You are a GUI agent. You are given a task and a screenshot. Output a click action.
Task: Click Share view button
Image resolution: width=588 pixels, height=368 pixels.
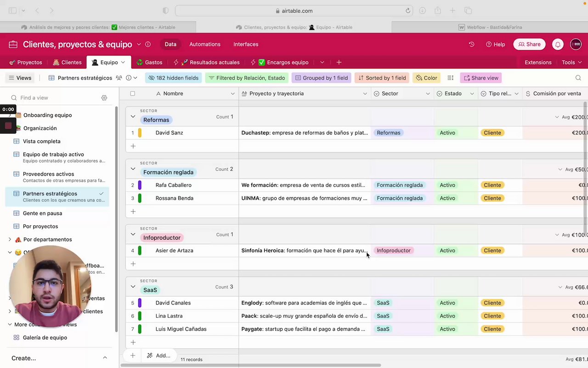pos(481,78)
